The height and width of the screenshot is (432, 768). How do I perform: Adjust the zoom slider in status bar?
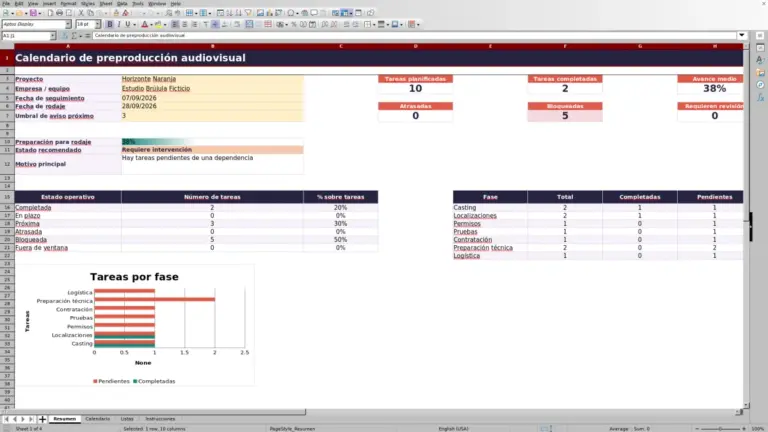[720, 429]
